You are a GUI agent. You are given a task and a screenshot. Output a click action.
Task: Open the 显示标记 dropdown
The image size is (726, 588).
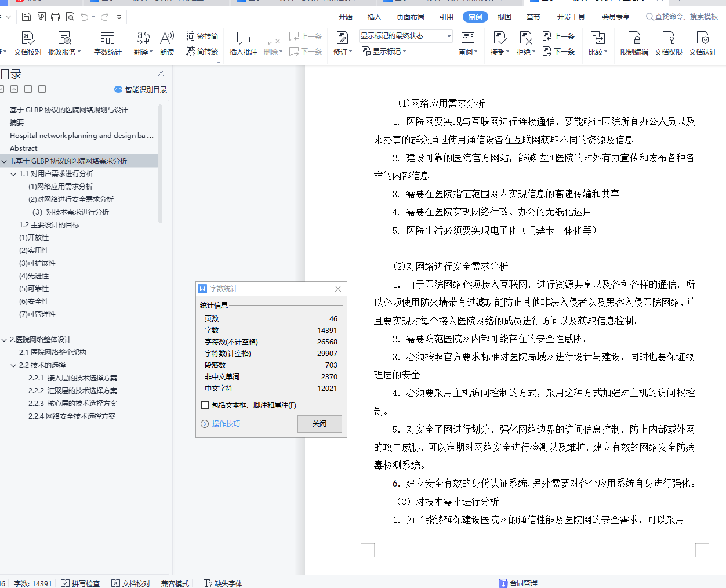(384, 51)
